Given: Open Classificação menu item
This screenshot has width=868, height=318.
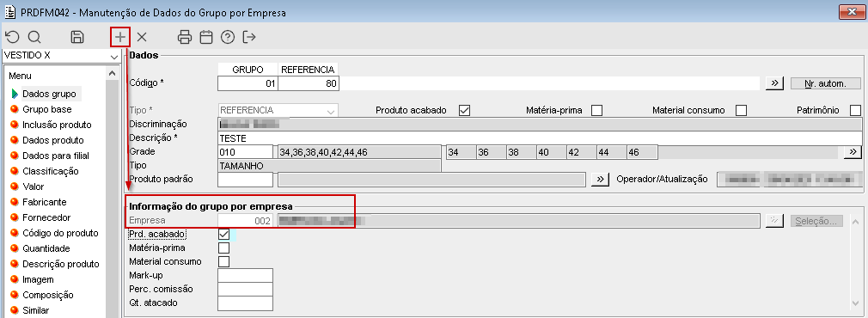Looking at the screenshot, I should click(51, 171).
